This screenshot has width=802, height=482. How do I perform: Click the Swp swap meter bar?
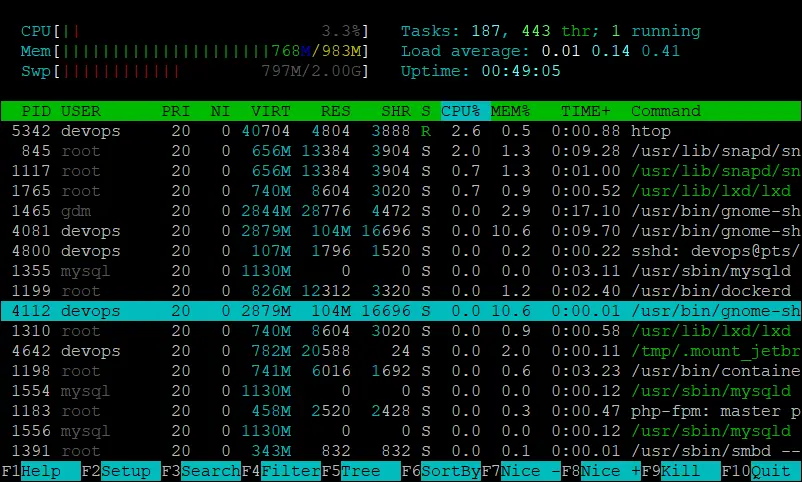point(194,71)
